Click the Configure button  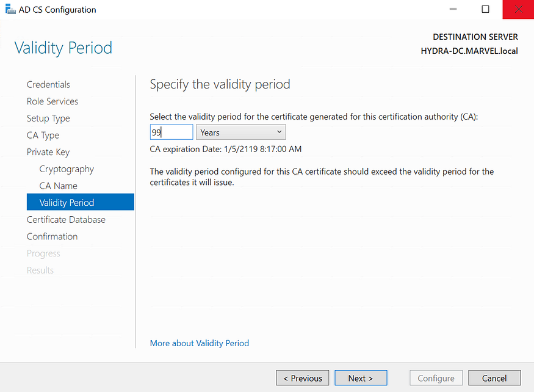(436, 377)
